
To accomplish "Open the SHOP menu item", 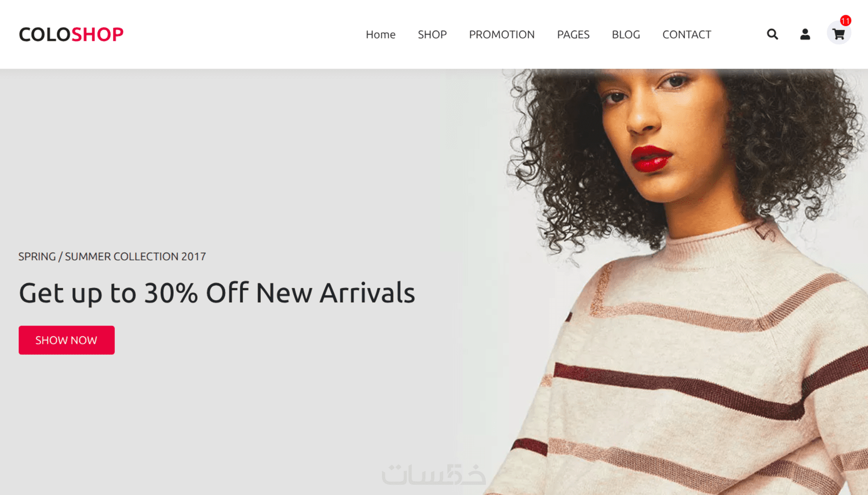I will point(432,34).
